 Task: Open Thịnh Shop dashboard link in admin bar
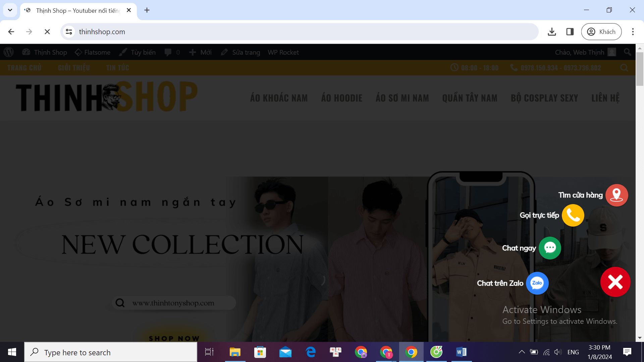(45, 52)
